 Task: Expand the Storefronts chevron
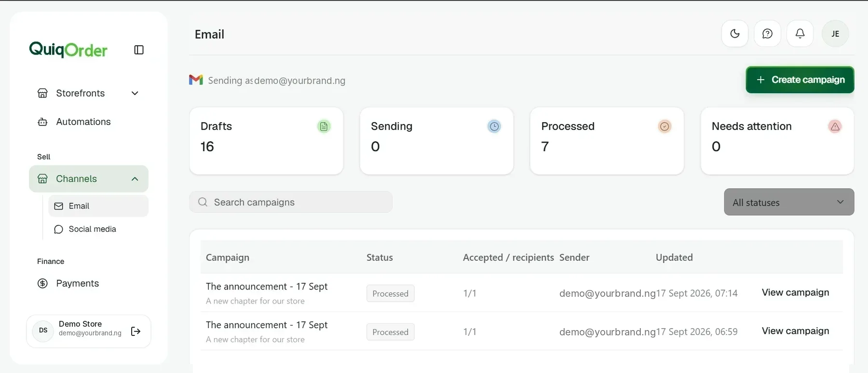[135, 93]
